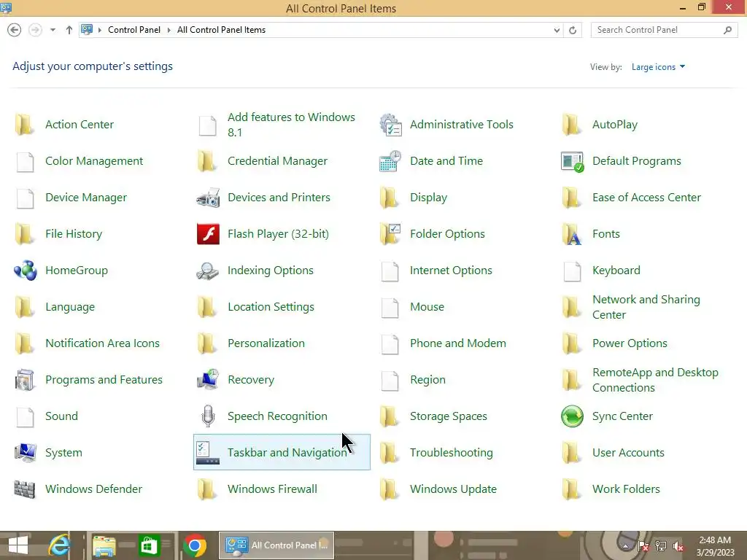Open the Notification Area Icons link
The width and height of the screenshot is (747, 560).
pyautogui.click(x=102, y=343)
